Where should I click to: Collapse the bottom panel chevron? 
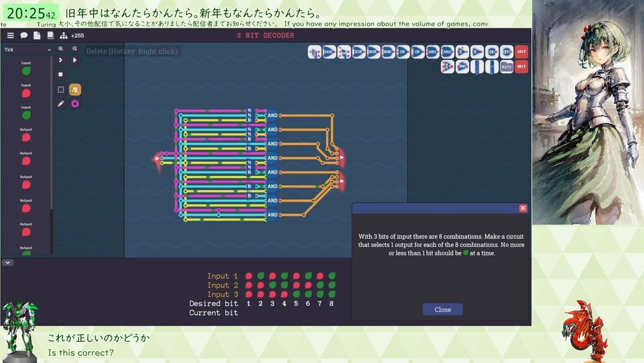pos(8,262)
